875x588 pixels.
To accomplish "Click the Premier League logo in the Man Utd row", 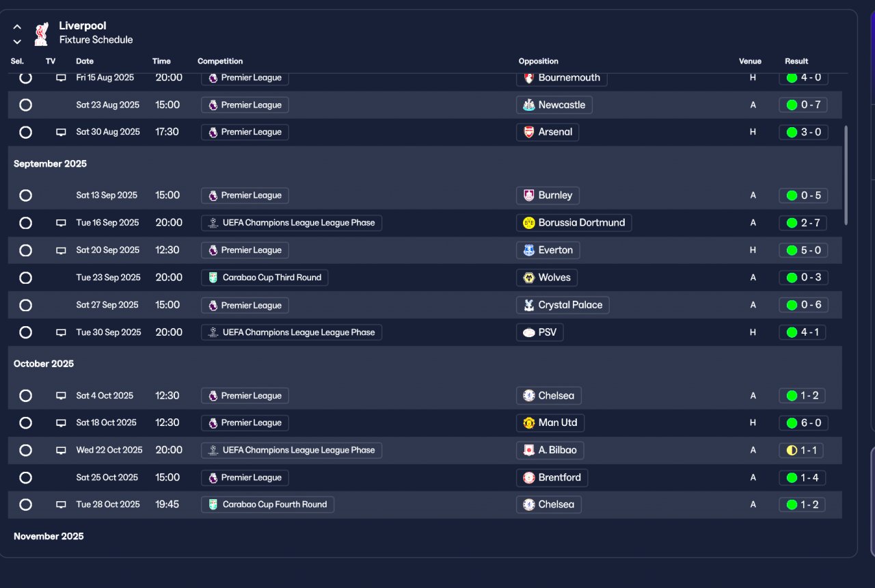I will pos(213,423).
